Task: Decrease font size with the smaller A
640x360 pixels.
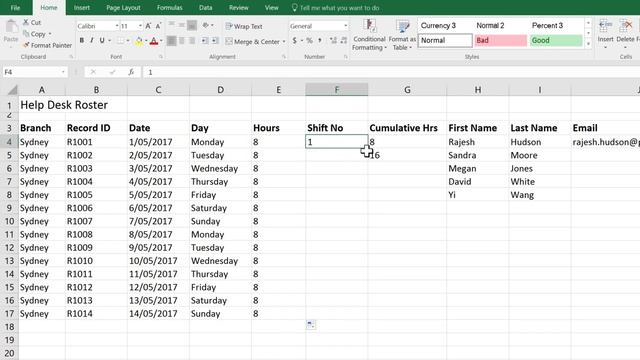Action: (x=158, y=26)
